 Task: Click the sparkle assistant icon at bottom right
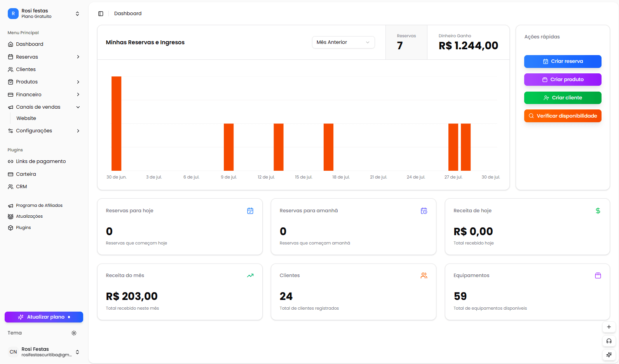click(x=609, y=355)
